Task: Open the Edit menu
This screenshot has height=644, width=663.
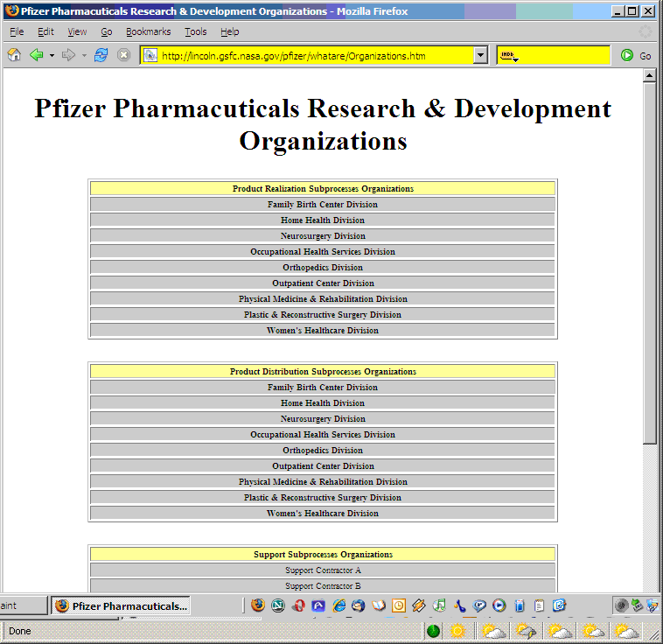Action: pyautogui.click(x=45, y=31)
